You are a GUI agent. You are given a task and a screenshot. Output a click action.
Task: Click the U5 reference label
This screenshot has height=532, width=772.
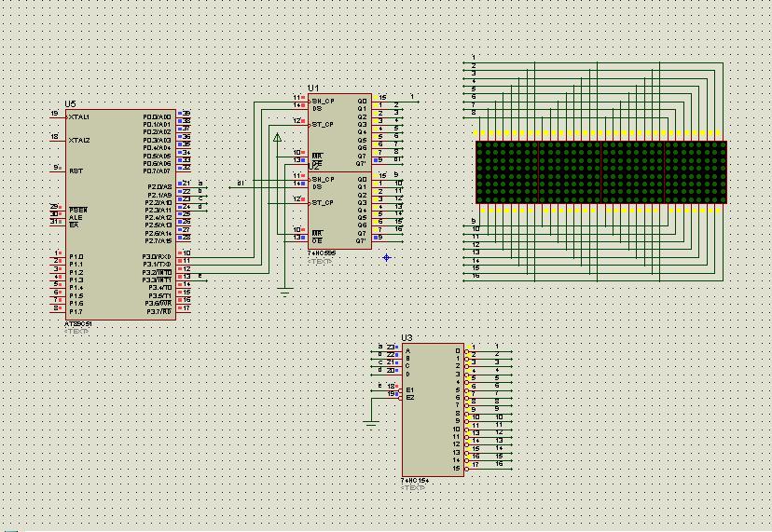(70, 103)
